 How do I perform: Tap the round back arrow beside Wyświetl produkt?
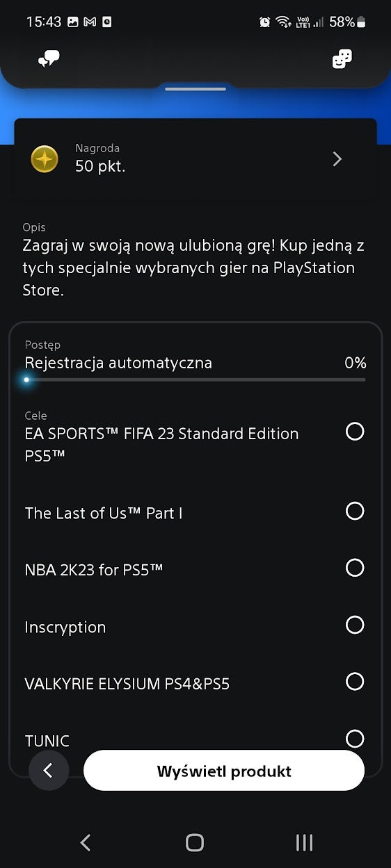coord(49,771)
